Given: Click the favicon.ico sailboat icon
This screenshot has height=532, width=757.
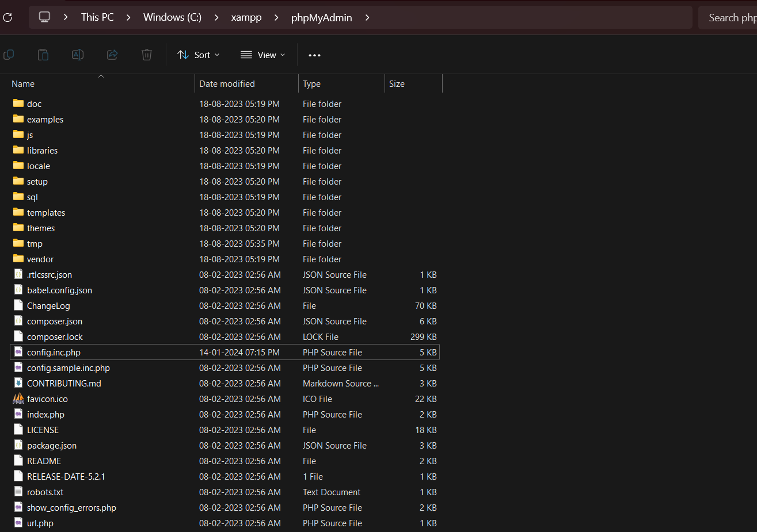Looking at the screenshot, I should coord(18,399).
